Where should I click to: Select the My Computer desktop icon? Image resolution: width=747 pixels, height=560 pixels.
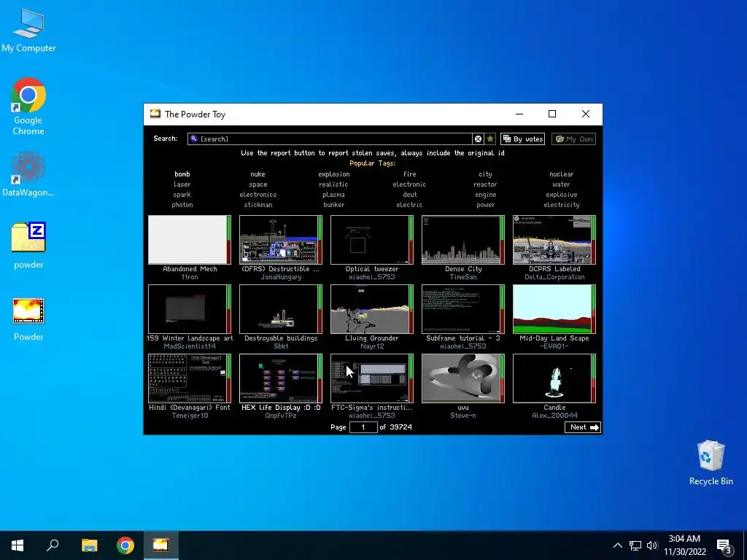coord(28,30)
